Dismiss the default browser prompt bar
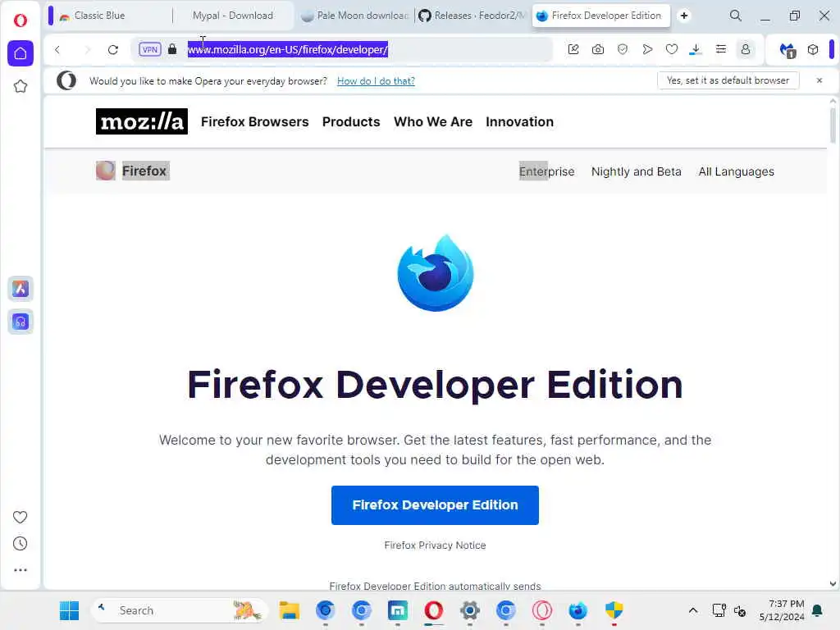 tap(819, 80)
